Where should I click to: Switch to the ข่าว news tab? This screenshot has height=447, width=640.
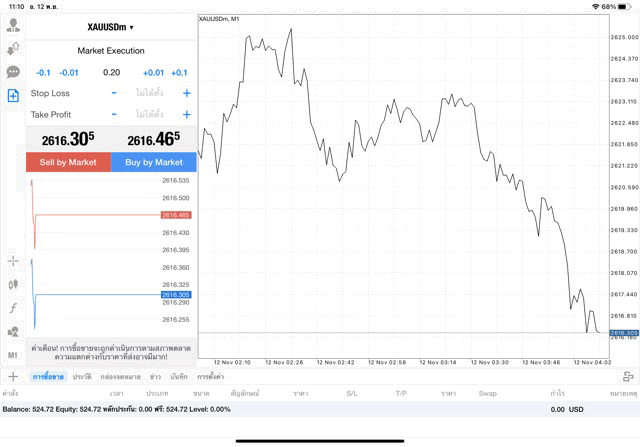pos(155,376)
